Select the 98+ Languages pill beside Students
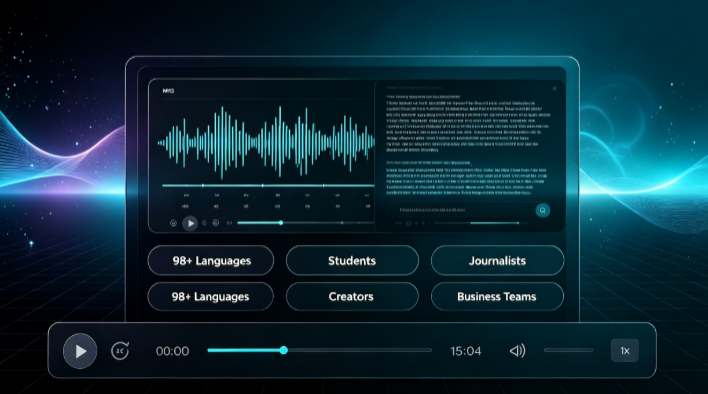Image resolution: width=708 pixels, height=394 pixels. [211, 260]
